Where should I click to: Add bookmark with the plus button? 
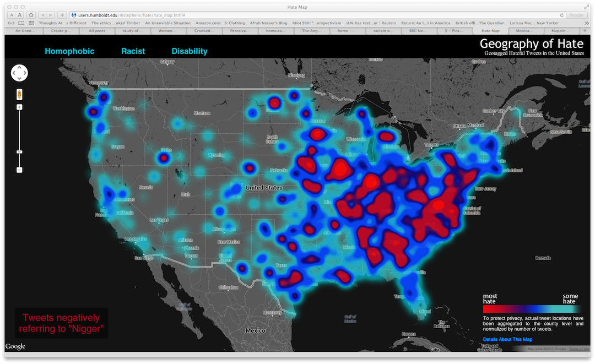62,15
